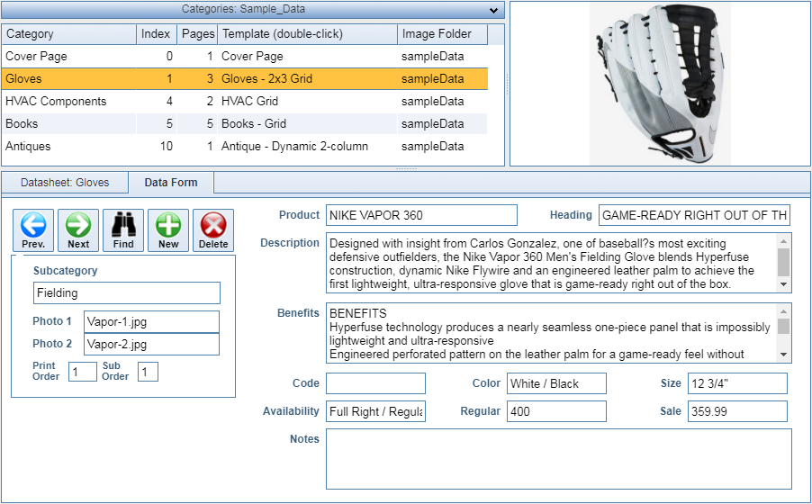Delete the current record with red X
Viewport: 812px width, 504px height.
[213, 229]
